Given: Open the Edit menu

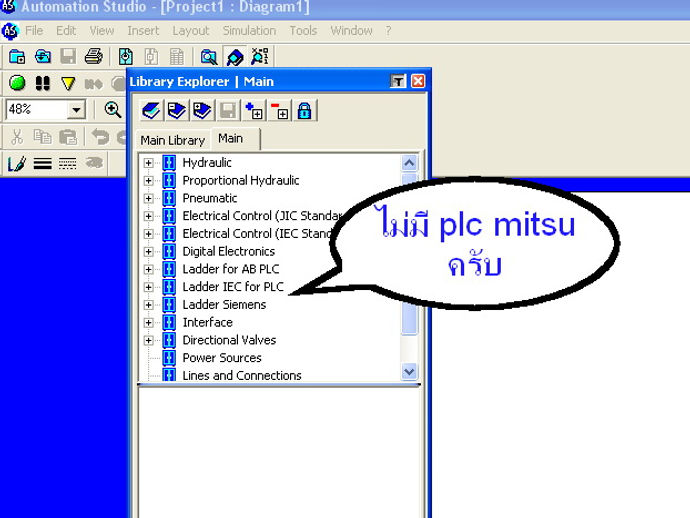Looking at the screenshot, I should 66,31.
